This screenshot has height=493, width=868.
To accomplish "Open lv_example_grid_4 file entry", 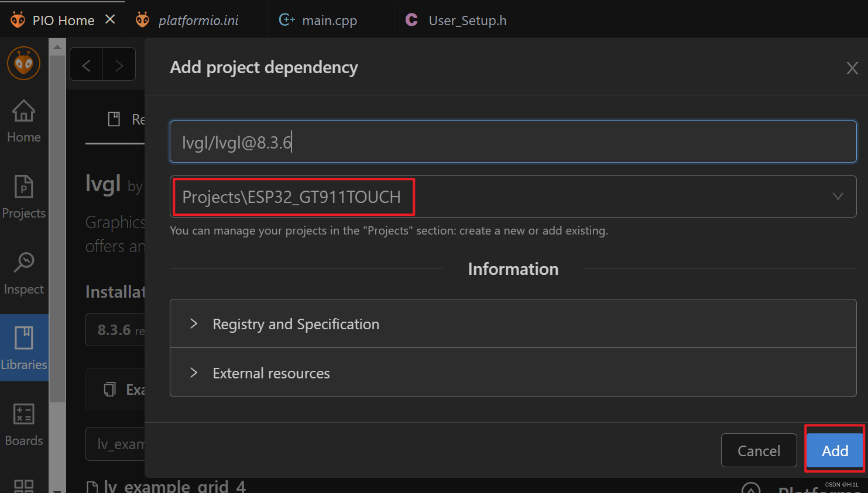I will 166,487.
